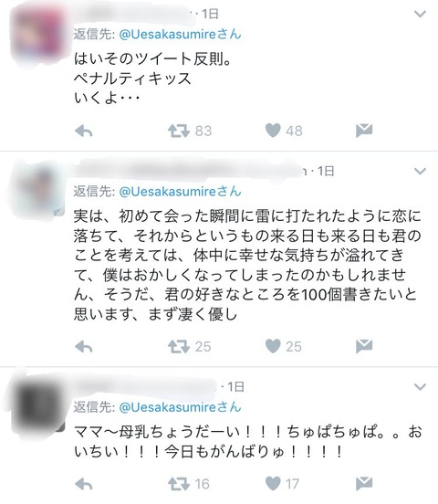Viewport: 438px width, 504px height.
Task: Reply to the long love confession tweet
Action: 84,347
